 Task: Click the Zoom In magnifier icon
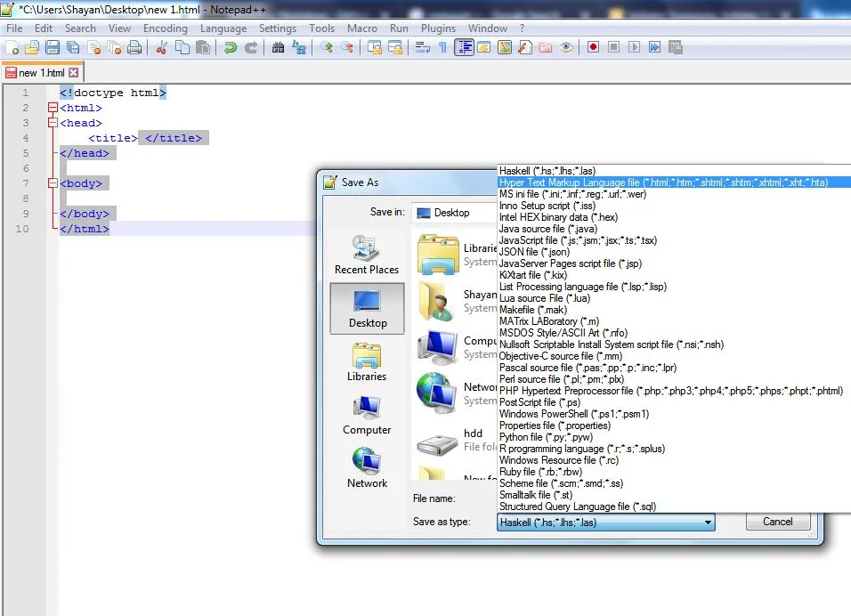coord(326,48)
